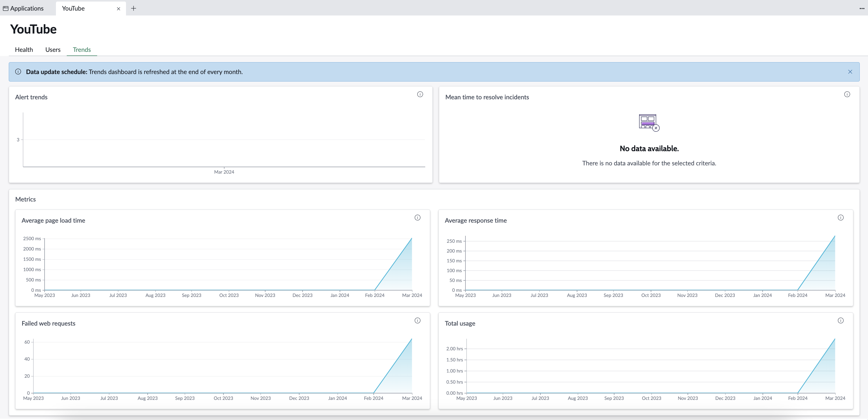Show info for Average page load time
Screen dimensions: 868x420
pyautogui.click(x=418, y=217)
